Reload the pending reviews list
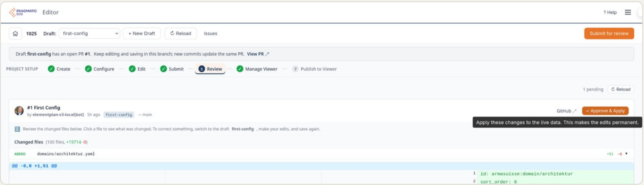 click(621, 89)
